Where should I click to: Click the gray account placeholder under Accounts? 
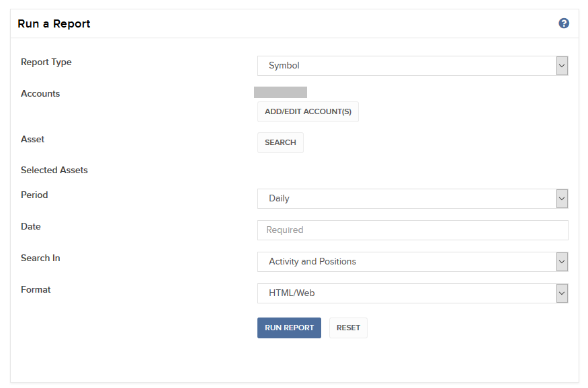click(282, 92)
